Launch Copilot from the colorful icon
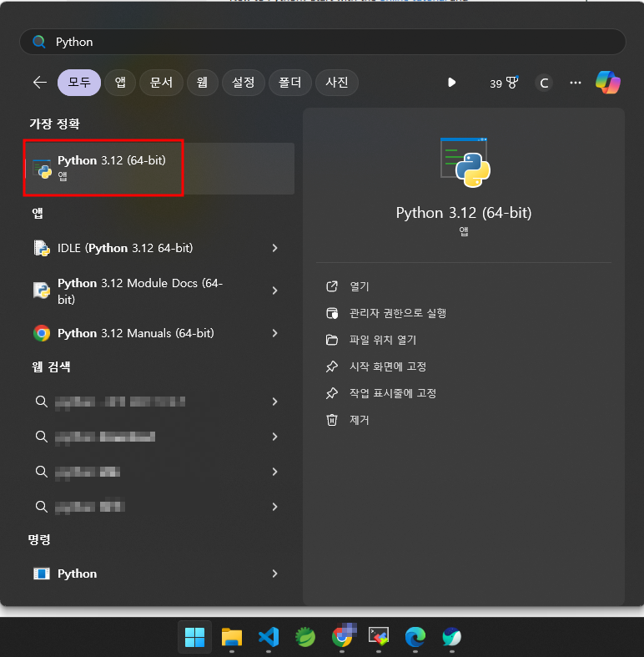 pyautogui.click(x=608, y=82)
